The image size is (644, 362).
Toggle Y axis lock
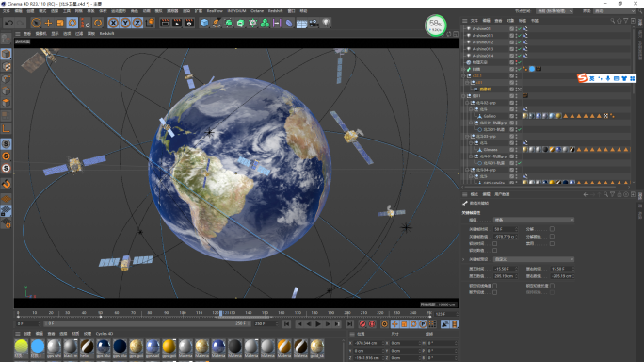125,23
